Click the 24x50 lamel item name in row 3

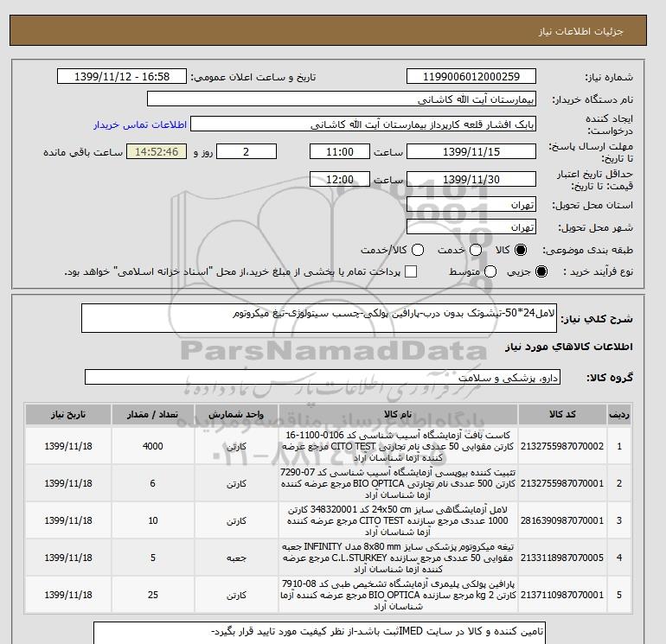[x=398, y=520]
